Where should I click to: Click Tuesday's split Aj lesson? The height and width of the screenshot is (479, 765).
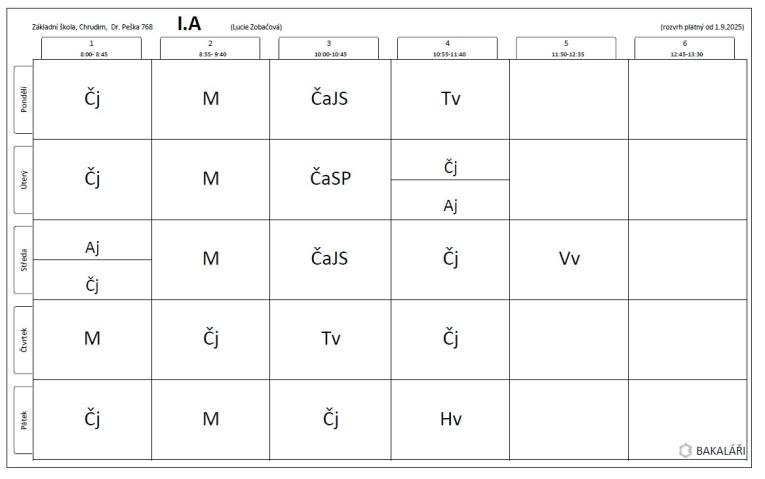point(450,200)
